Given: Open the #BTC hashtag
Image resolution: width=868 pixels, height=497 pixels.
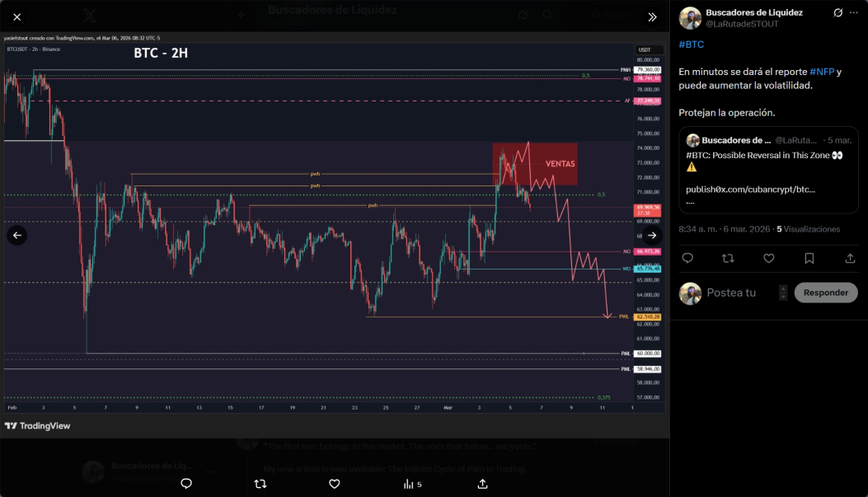Looking at the screenshot, I should [x=691, y=45].
